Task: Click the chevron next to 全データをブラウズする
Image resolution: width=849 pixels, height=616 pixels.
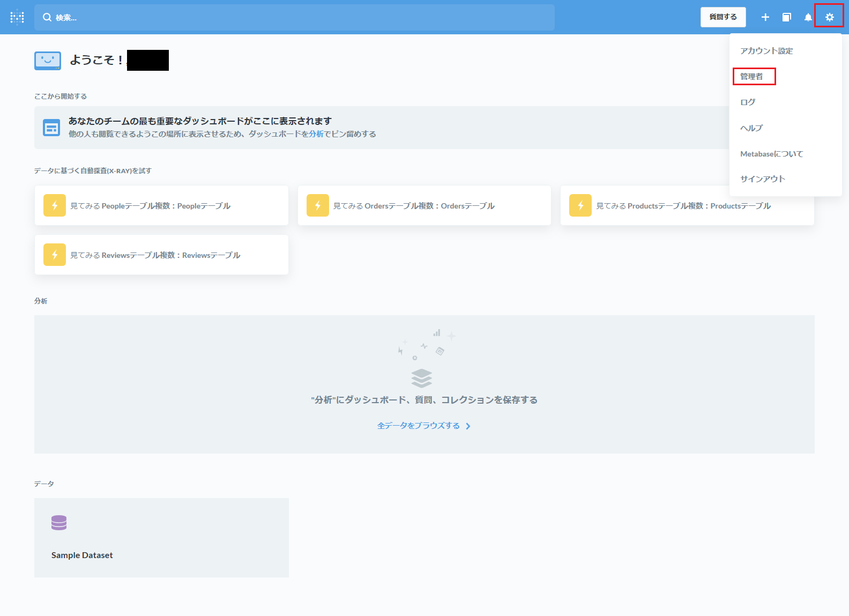Action: tap(468, 426)
